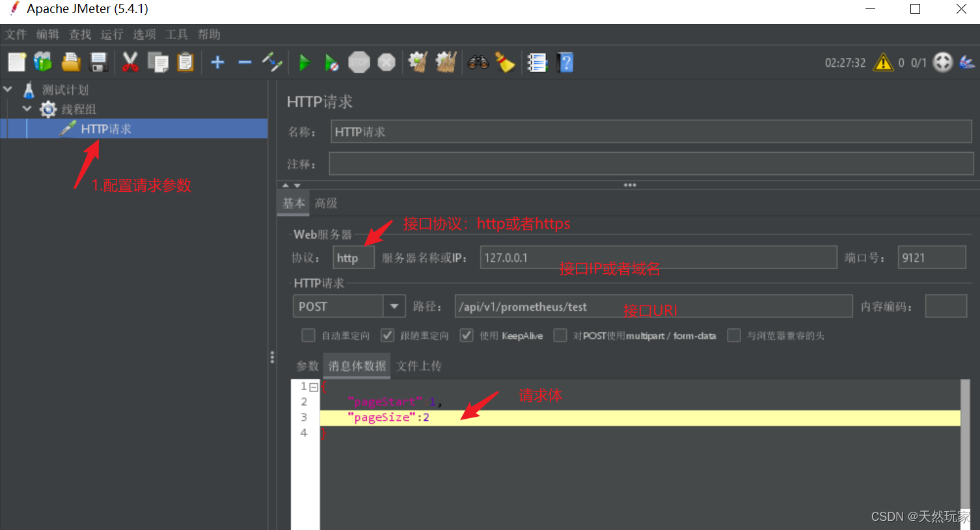Open the 编辑 menu

pyautogui.click(x=48, y=34)
